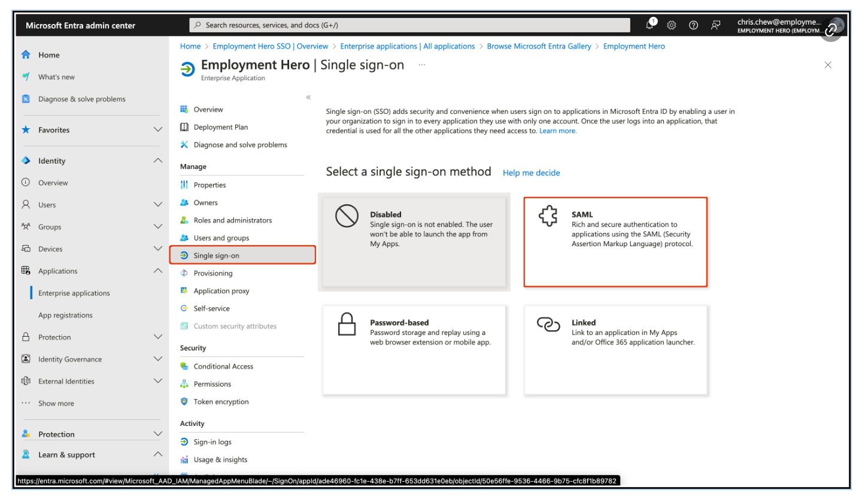This screenshot has height=502, width=868.
Task: Click the Favorites star icon
Action: (x=26, y=129)
